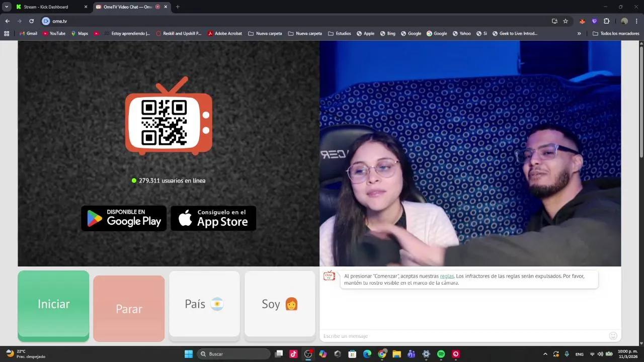Close the Stream - Kick Dashboard tab
Viewport: 644px width, 362px height.
(86, 7)
